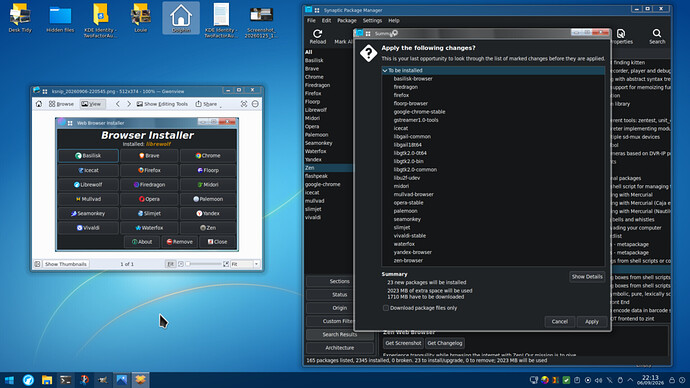Click Reload in Synaptic toolbar
The height and width of the screenshot is (388, 690).
click(318, 37)
